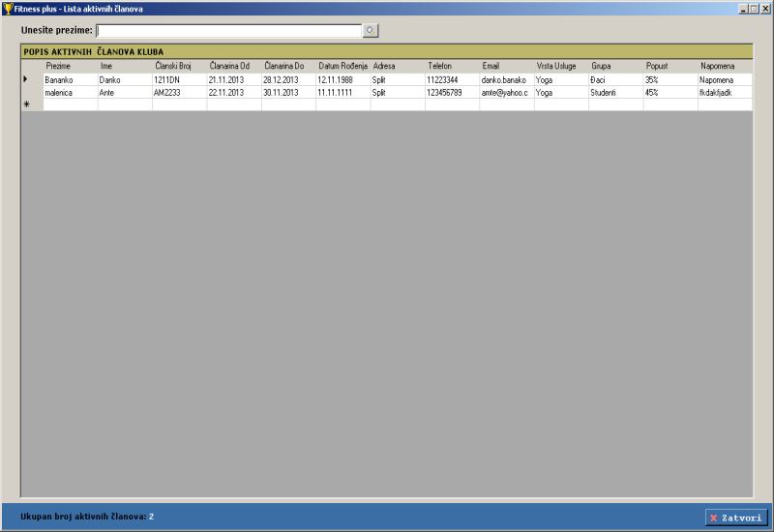Select the cell "28.12.2013"

[x=288, y=80]
